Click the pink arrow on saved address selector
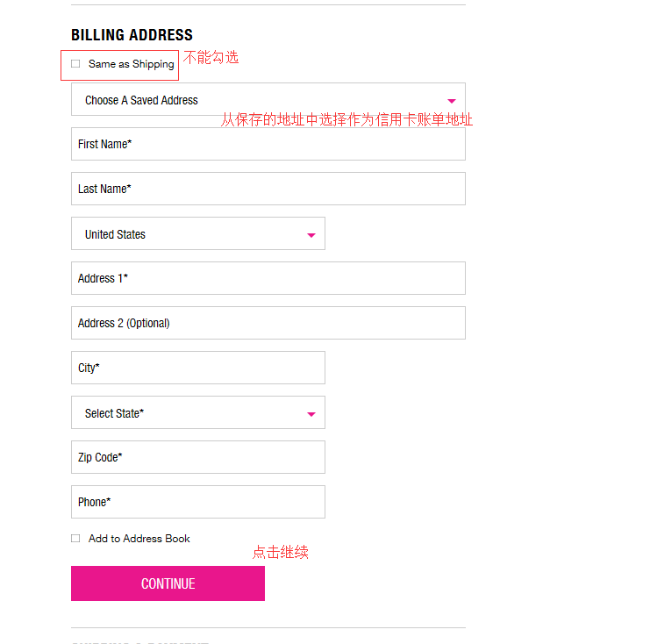This screenshot has width=650, height=644. coord(452,101)
